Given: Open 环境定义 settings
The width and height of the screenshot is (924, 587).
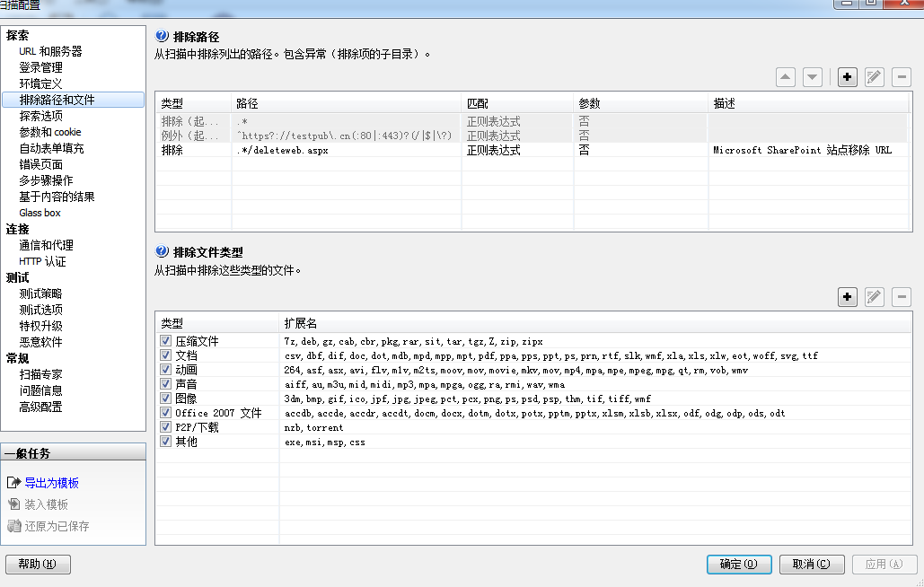Looking at the screenshot, I should coord(40,83).
